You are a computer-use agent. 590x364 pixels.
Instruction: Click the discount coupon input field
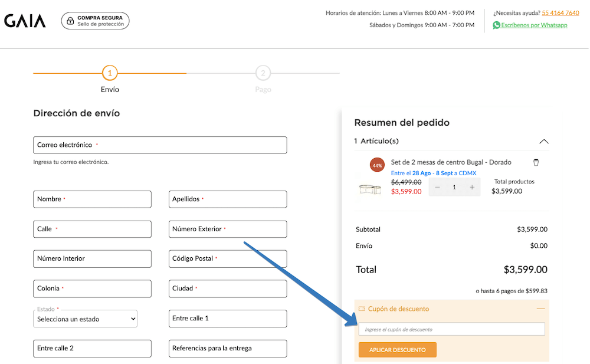451,329
